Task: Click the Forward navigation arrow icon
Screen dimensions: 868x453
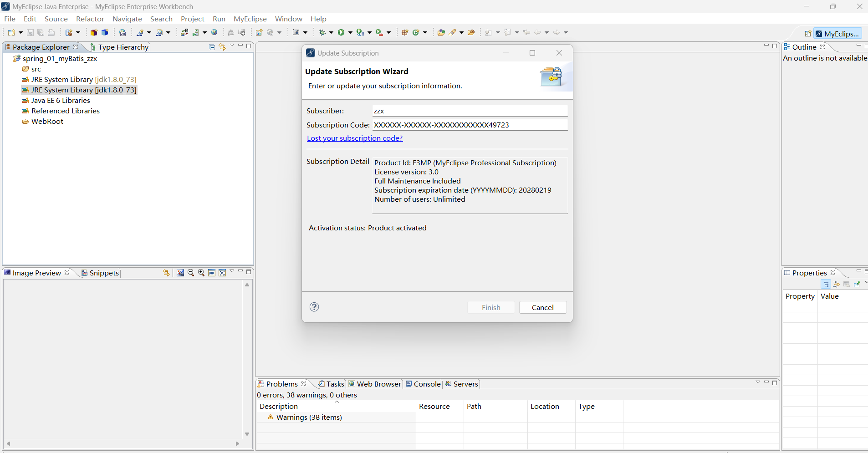Action: tap(557, 32)
